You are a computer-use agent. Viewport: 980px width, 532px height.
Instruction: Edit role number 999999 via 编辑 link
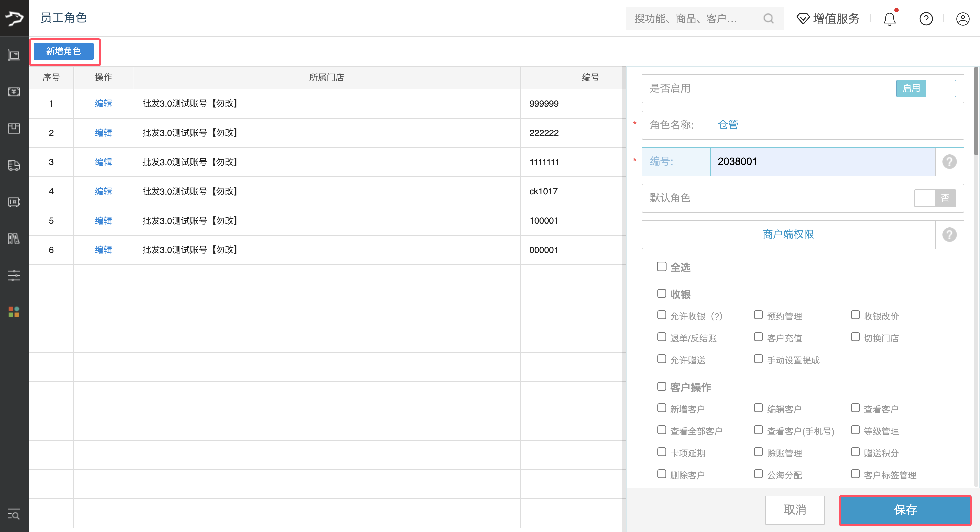click(103, 103)
